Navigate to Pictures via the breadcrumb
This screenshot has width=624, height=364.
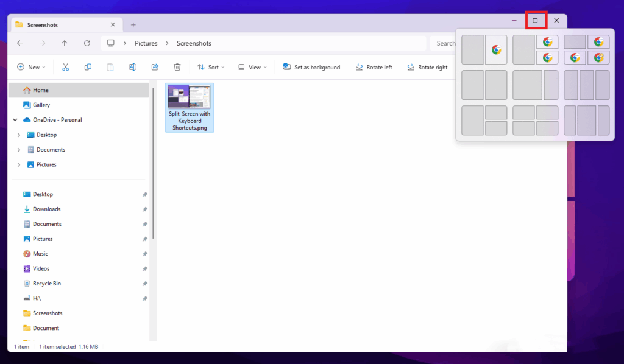(147, 43)
